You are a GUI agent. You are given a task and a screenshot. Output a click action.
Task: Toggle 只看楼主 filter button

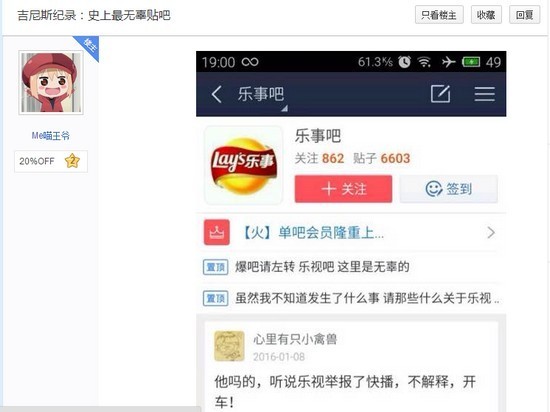439,15
